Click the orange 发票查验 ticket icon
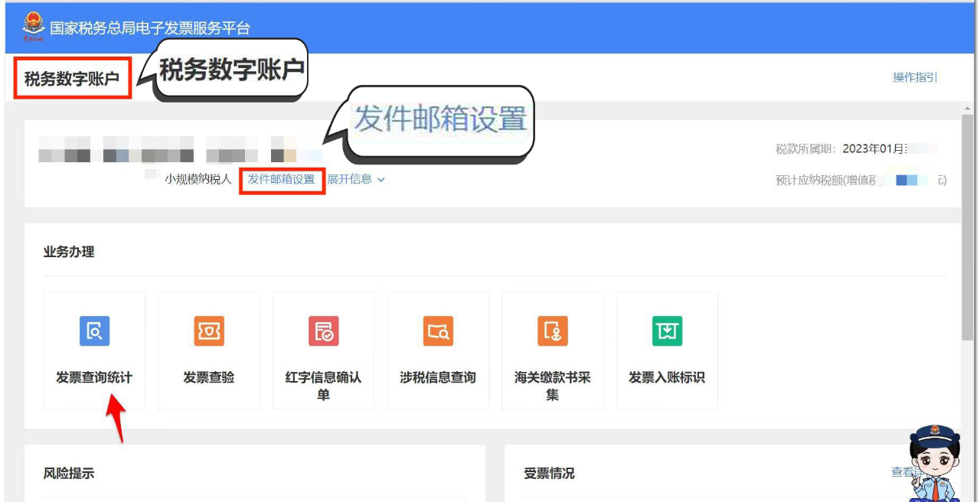Screen dimensions: 980x502 tap(209, 331)
